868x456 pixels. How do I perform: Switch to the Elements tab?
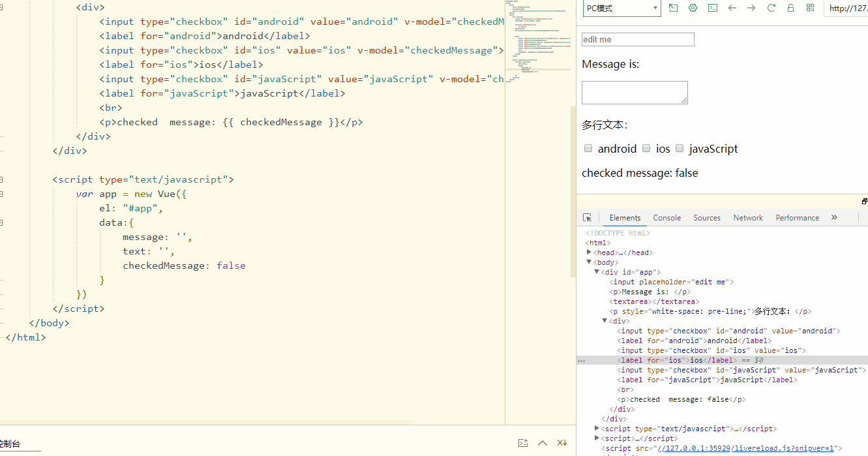click(x=625, y=218)
